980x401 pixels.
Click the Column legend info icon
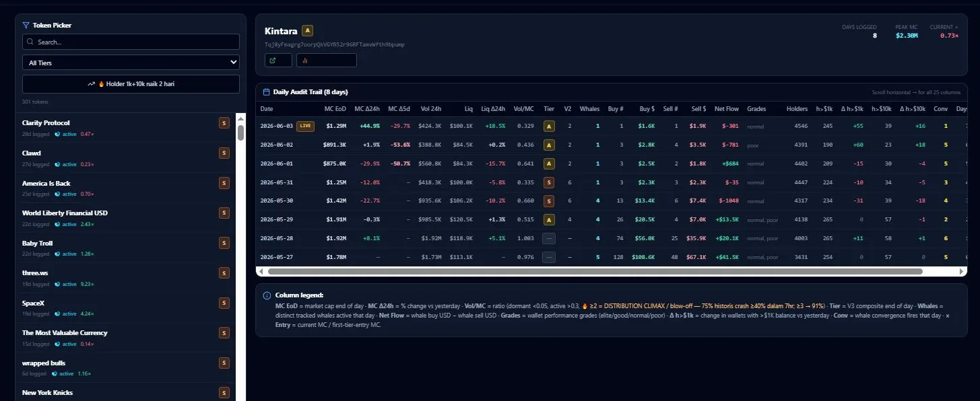pos(267,295)
